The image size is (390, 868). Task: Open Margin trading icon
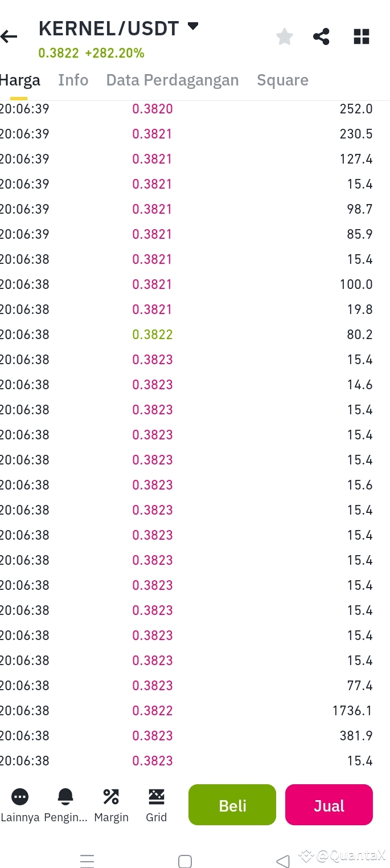coord(111,797)
